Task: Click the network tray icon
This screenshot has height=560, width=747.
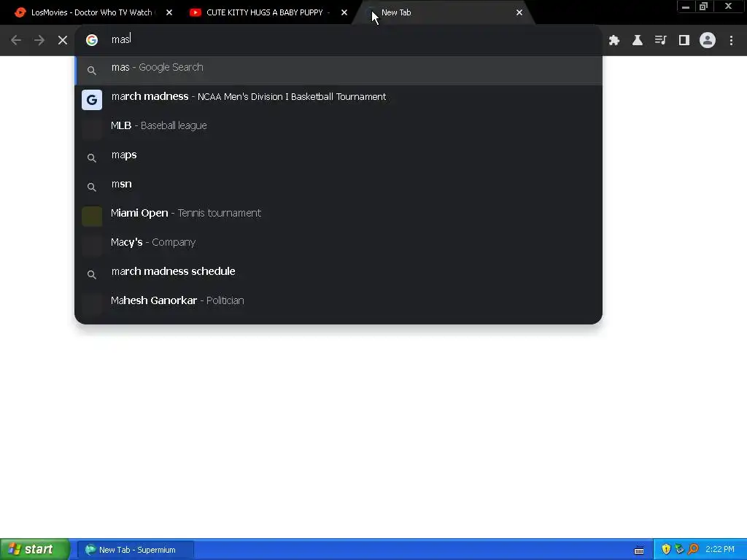Action: [679, 550]
